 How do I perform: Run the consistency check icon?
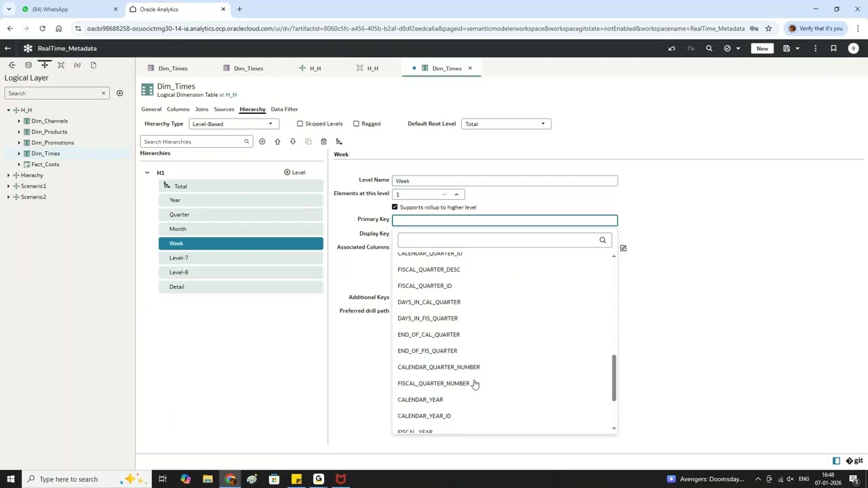point(728,48)
